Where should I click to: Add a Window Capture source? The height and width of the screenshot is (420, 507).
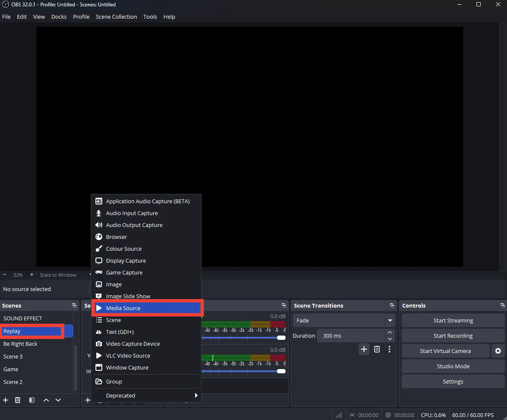click(146, 368)
